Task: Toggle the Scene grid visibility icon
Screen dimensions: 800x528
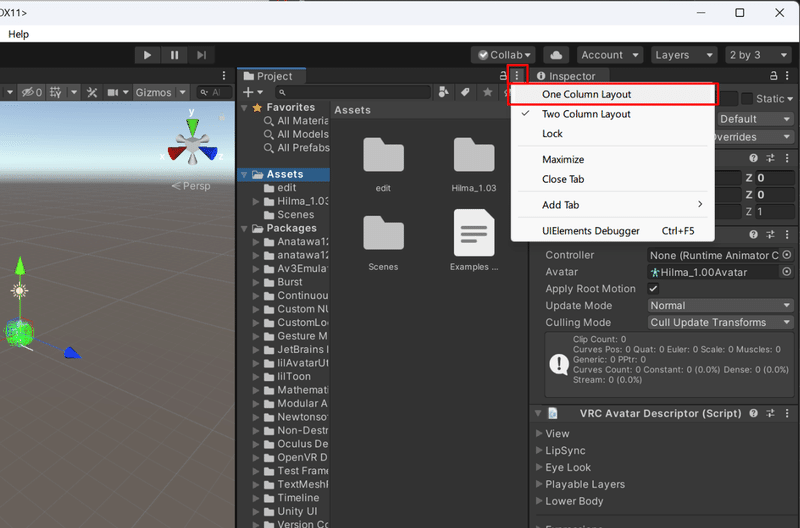Action: point(56,92)
